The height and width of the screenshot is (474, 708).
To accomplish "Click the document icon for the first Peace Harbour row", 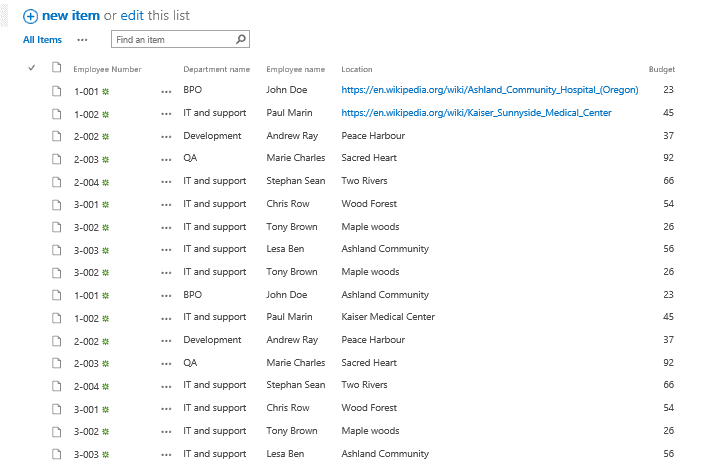I will [x=57, y=136].
